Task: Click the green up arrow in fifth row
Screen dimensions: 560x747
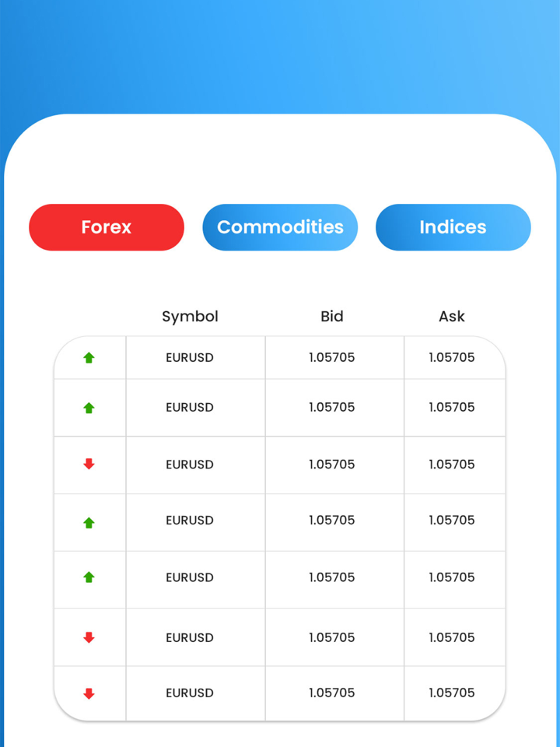Action: (89, 577)
